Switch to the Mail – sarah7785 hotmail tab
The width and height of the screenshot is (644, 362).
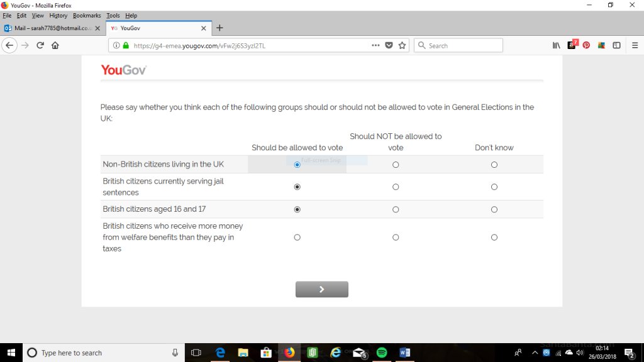tap(50, 28)
